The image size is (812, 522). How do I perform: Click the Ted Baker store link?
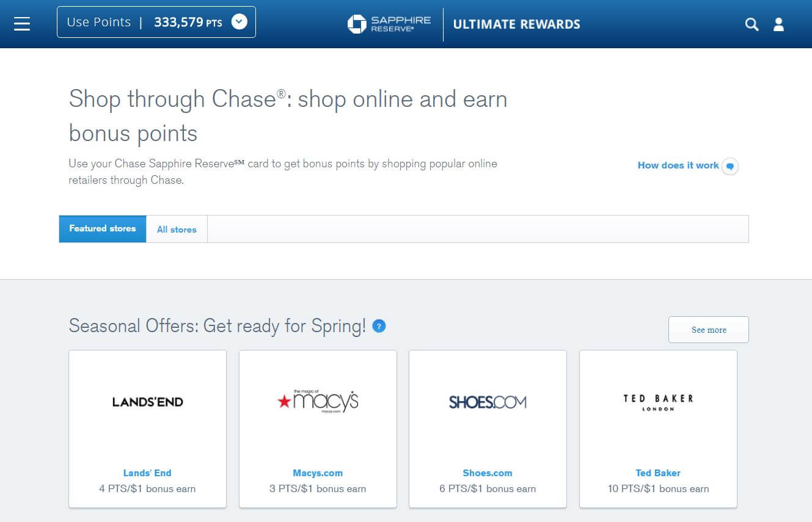(x=658, y=473)
